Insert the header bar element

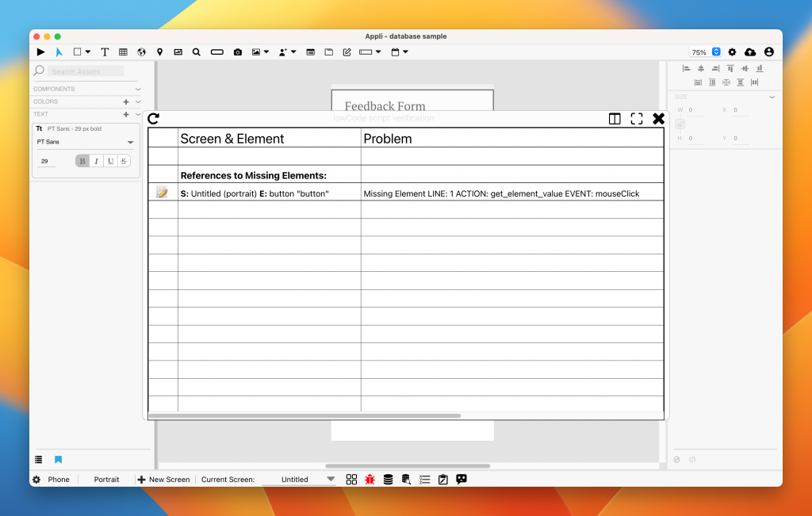[x=311, y=52]
